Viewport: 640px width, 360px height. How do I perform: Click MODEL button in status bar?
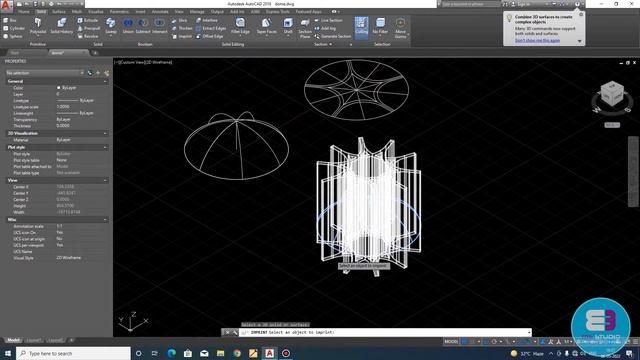(451, 341)
